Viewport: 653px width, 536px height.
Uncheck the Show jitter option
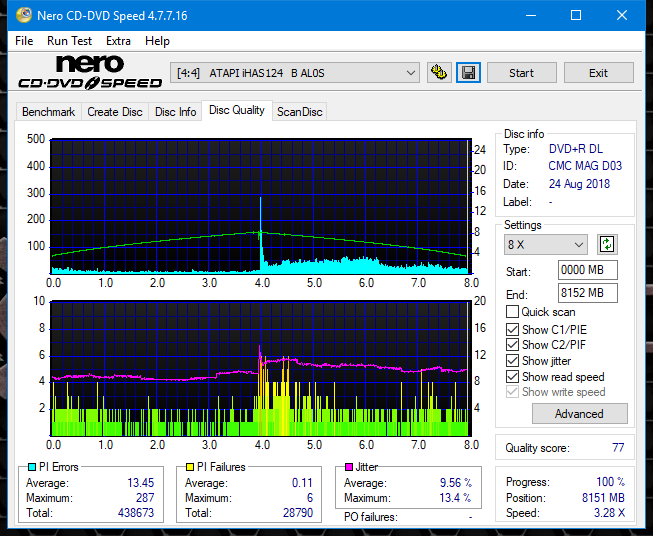coord(512,361)
